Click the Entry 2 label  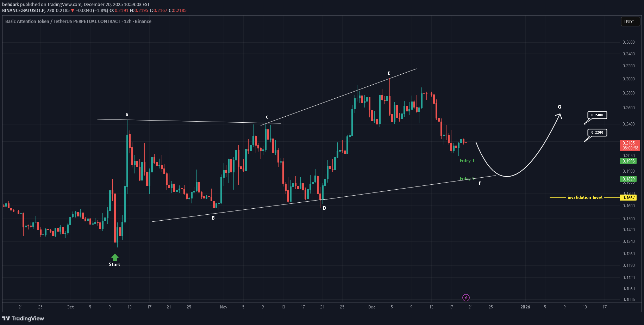point(467,179)
